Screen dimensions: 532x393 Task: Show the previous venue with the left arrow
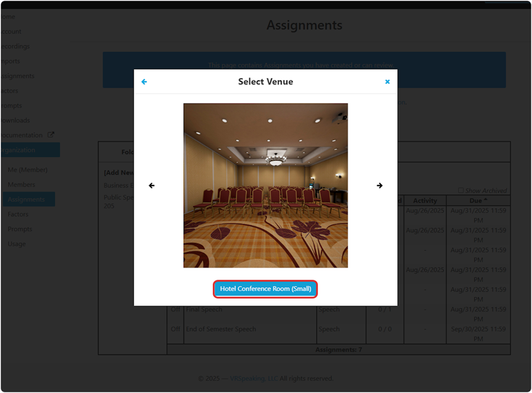152,186
